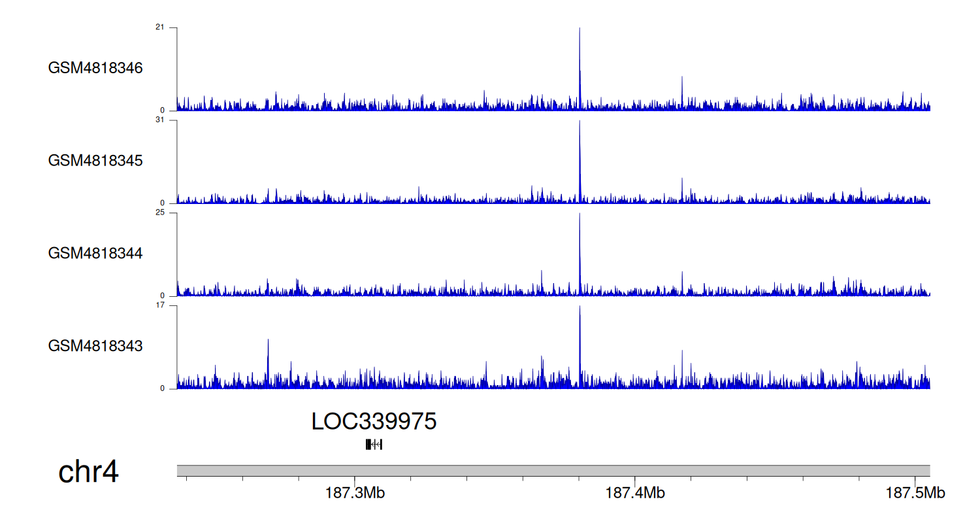Select the 187.4Mb position label

click(x=635, y=493)
